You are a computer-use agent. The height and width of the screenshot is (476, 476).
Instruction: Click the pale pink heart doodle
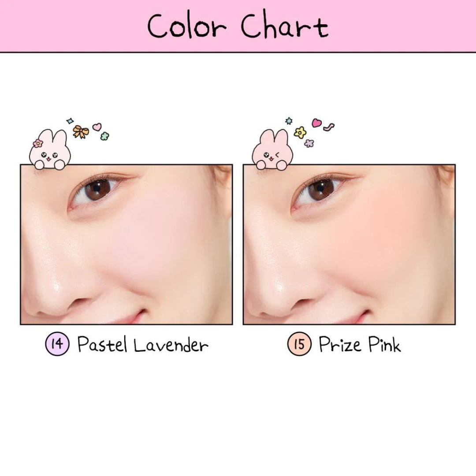pyautogui.click(x=97, y=127)
